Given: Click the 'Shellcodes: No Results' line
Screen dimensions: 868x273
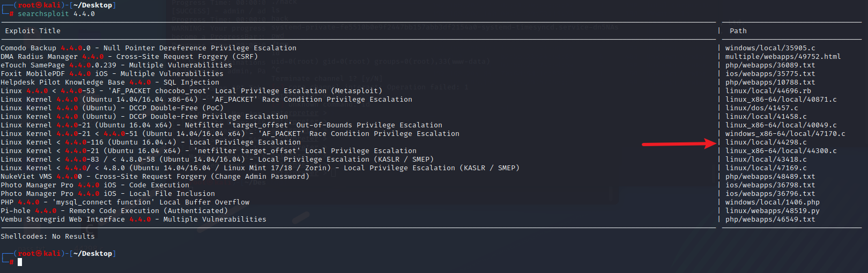Looking at the screenshot, I should [x=48, y=237].
